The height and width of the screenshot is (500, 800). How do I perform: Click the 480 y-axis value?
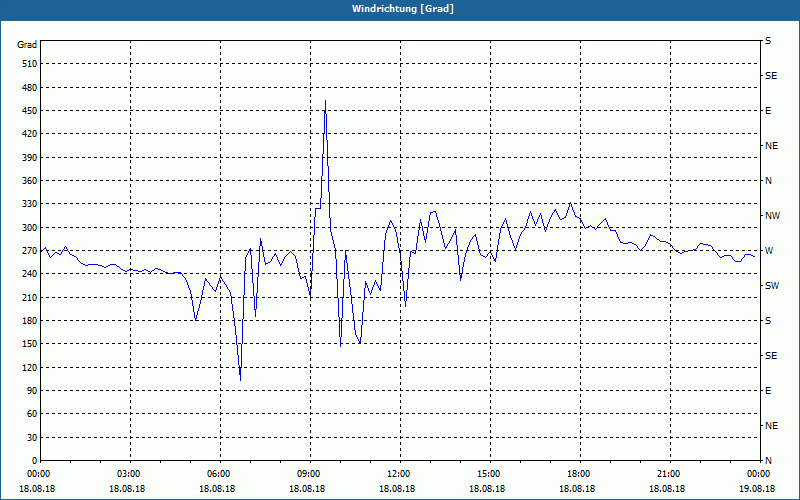tap(30, 88)
